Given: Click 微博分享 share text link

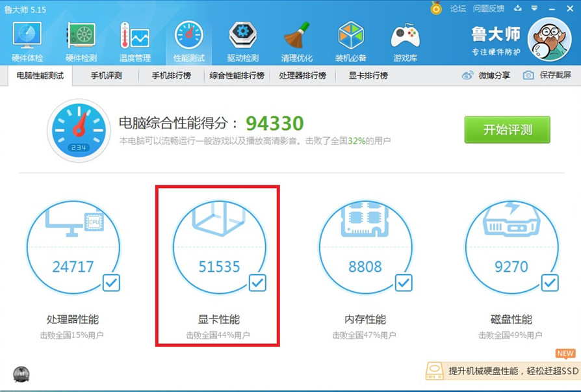Looking at the screenshot, I should click(494, 75).
